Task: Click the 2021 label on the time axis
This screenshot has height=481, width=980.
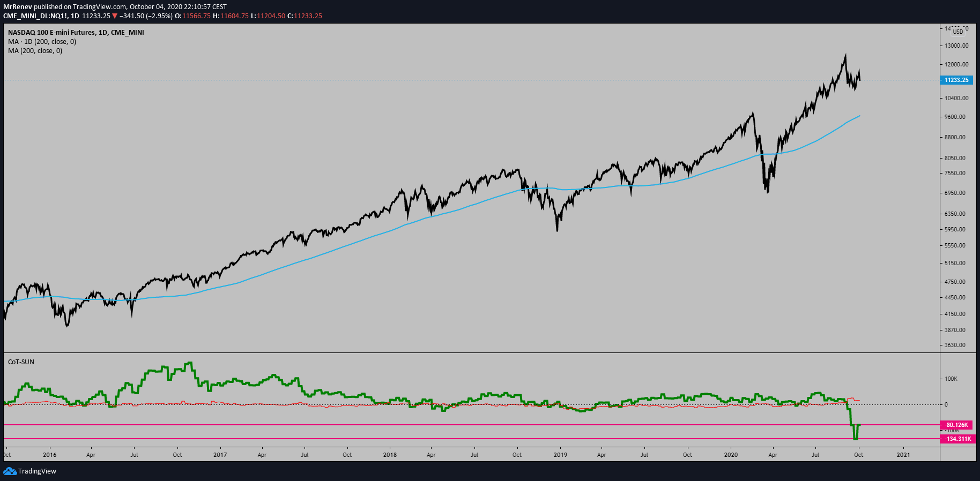Action: pyautogui.click(x=903, y=455)
